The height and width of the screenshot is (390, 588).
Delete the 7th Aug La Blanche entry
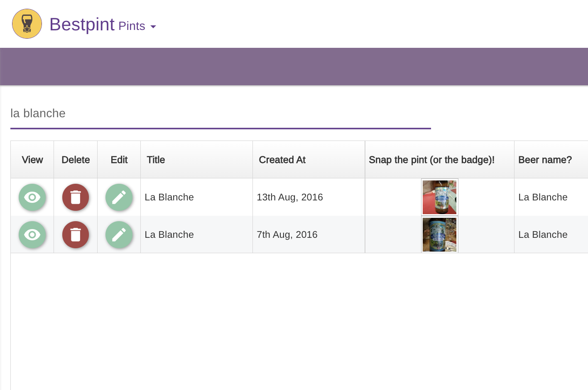76,234
